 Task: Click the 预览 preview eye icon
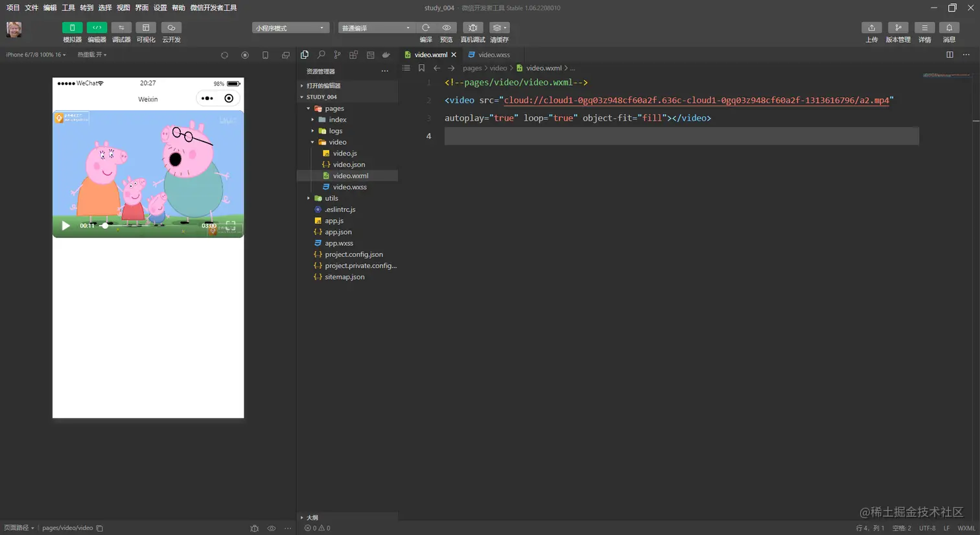(447, 28)
